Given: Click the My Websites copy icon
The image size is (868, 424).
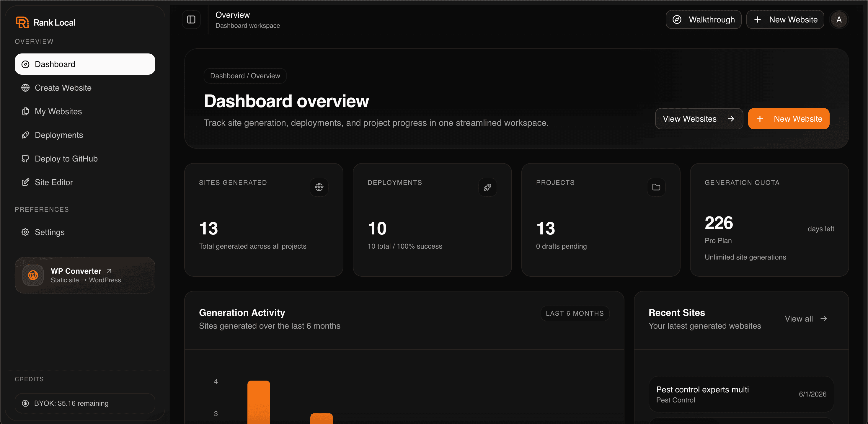Looking at the screenshot, I should 25,111.
